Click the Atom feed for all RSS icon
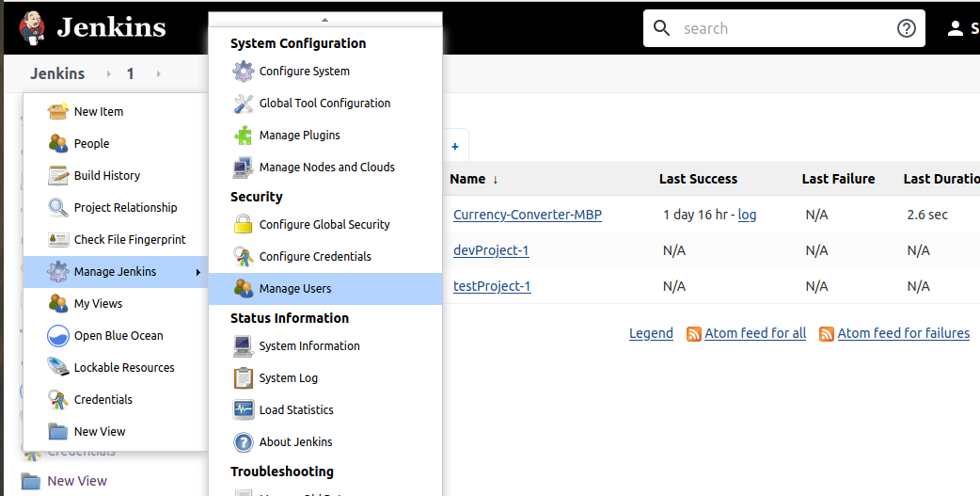Viewport: 980px width, 496px height. pyautogui.click(x=694, y=334)
